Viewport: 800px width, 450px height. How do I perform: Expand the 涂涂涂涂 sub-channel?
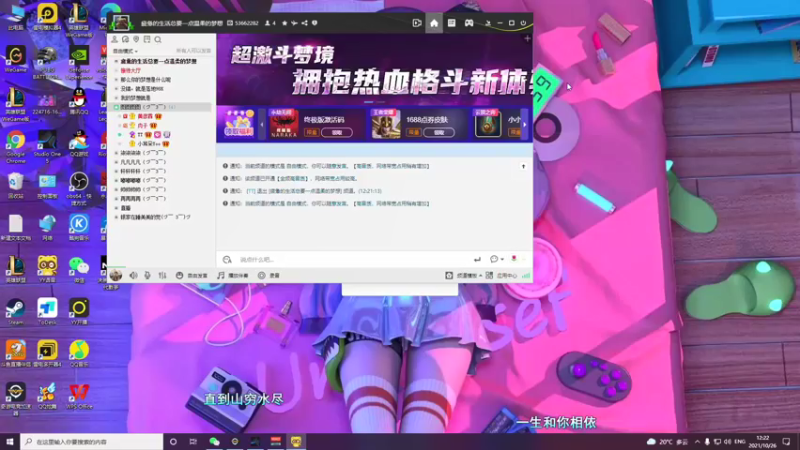pos(116,153)
